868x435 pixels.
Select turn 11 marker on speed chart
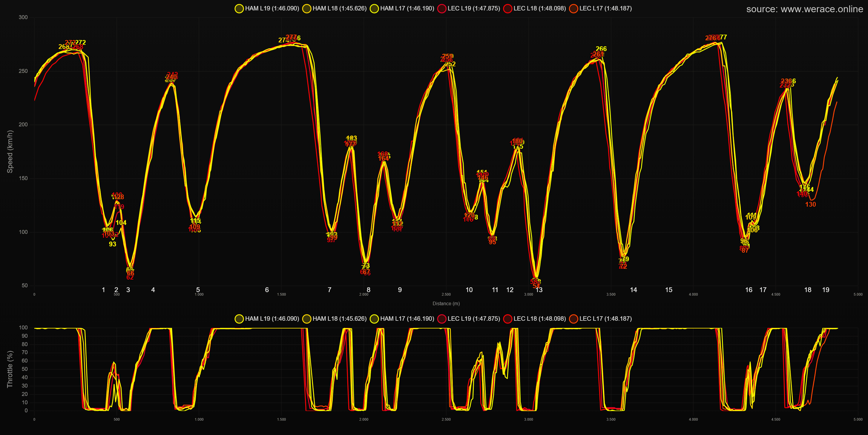pos(495,290)
